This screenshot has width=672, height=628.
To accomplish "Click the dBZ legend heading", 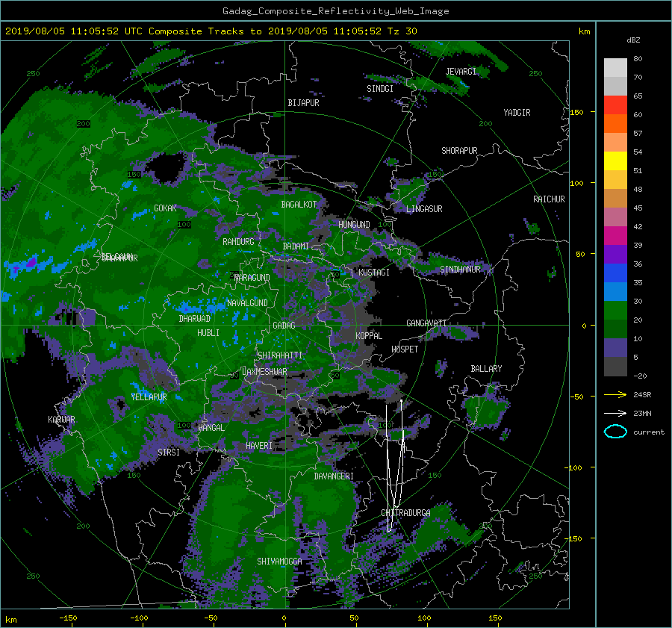I will [x=633, y=40].
